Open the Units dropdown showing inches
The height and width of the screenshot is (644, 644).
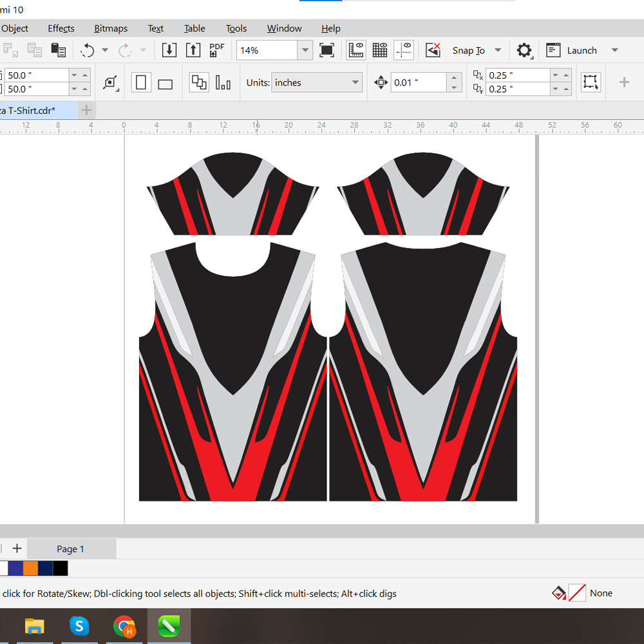point(317,82)
